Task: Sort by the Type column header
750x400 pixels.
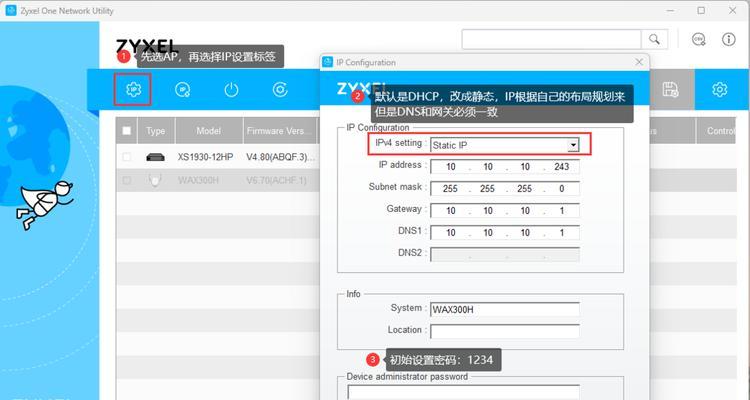Action: click(156, 131)
